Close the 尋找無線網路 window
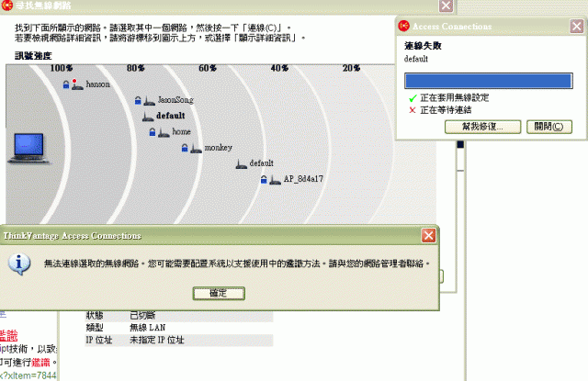 (446, 6)
